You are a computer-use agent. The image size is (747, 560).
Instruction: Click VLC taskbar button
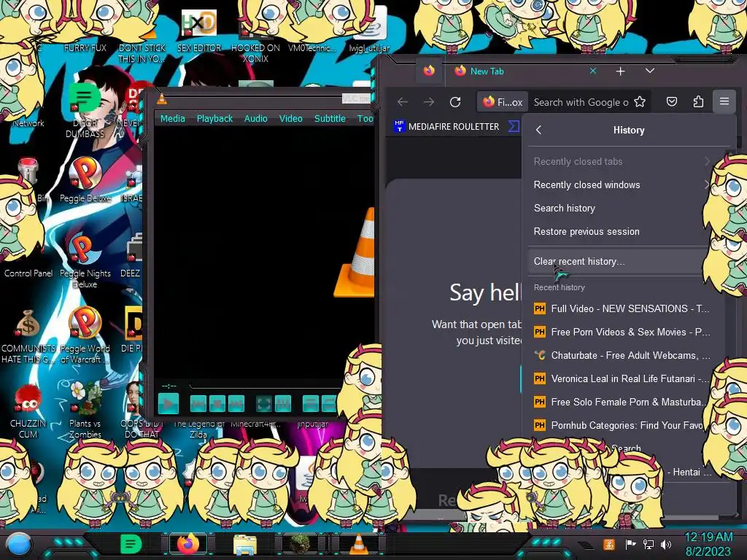[x=359, y=544]
